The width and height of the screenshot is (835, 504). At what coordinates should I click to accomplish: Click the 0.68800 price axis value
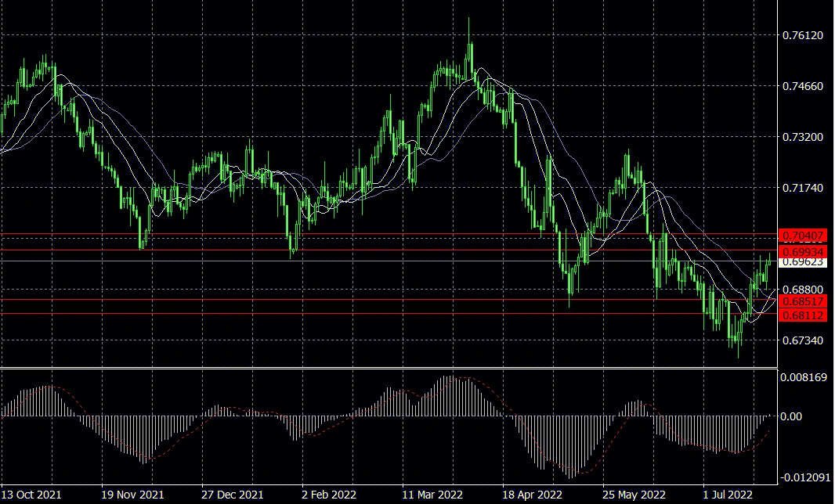pos(803,289)
